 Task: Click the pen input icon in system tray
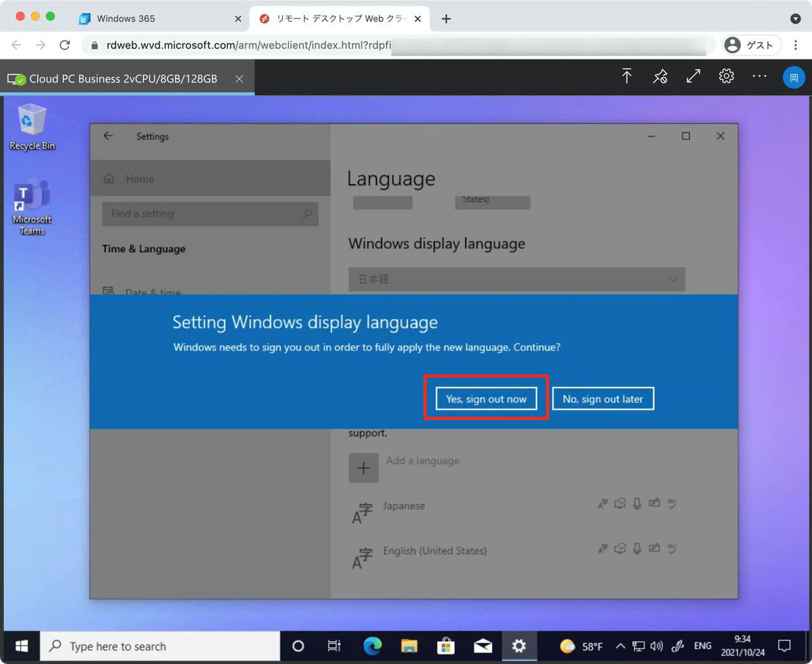[677, 646]
